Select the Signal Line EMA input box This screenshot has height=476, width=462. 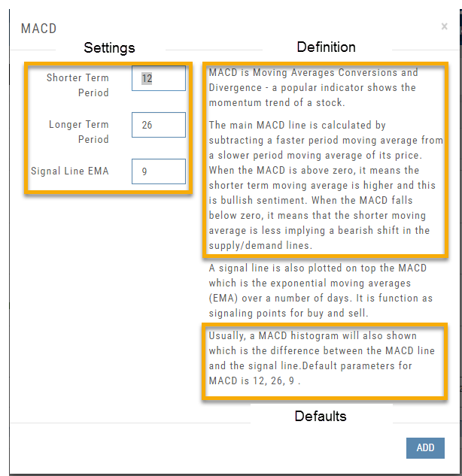pos(159,171)
